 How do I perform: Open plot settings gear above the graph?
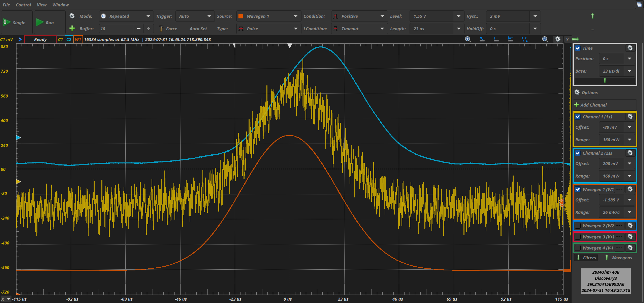tap(558, 39)
